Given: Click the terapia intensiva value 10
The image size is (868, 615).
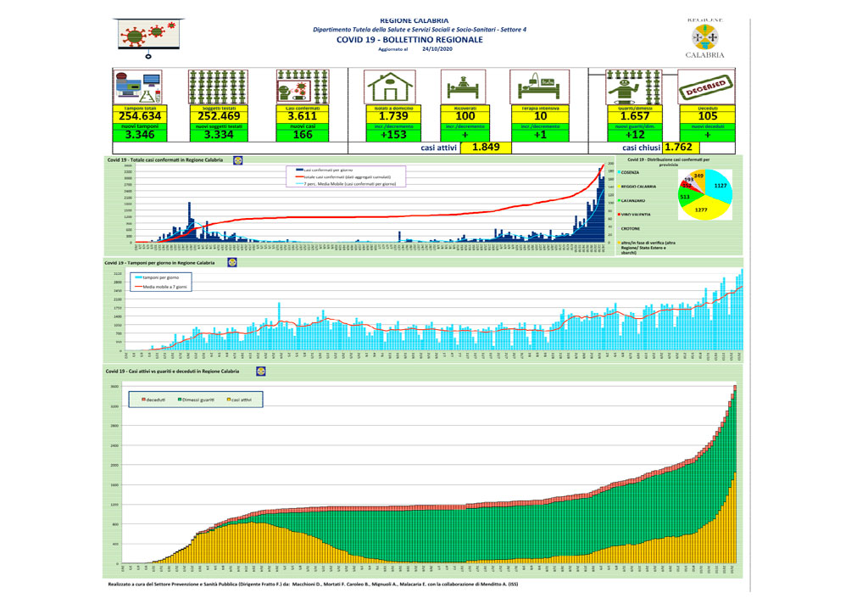Looking at the screenshot, I should (x=540, y=116).
